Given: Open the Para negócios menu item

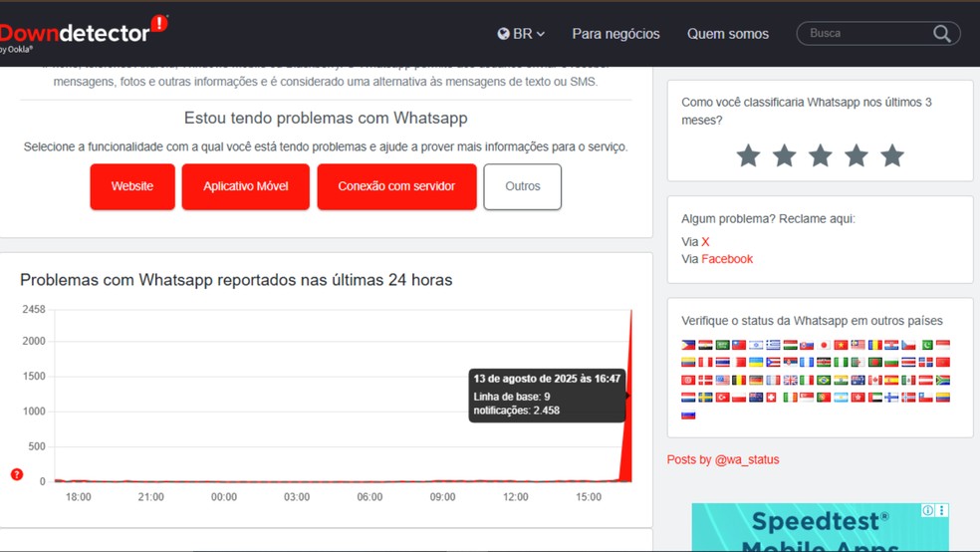Looking at the screenshot, I should click(x=615, y=34).
